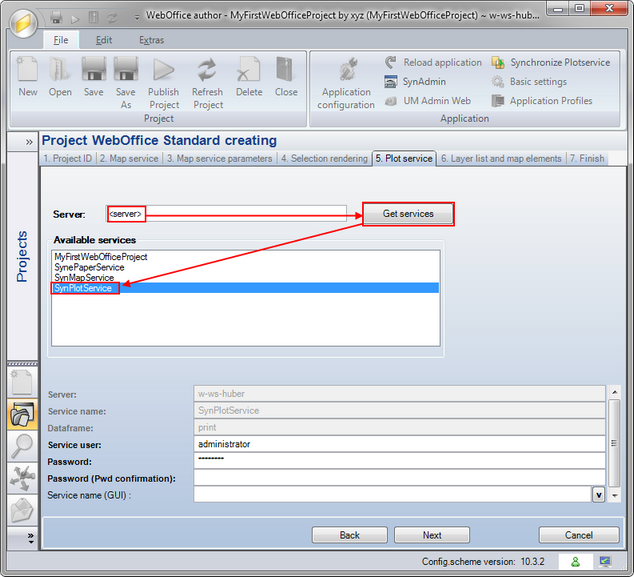The width and height of the screenshot is (634, 577).
Task: Expand the sidebar overflow chevron at bottom
Action: tap(30, 538)
